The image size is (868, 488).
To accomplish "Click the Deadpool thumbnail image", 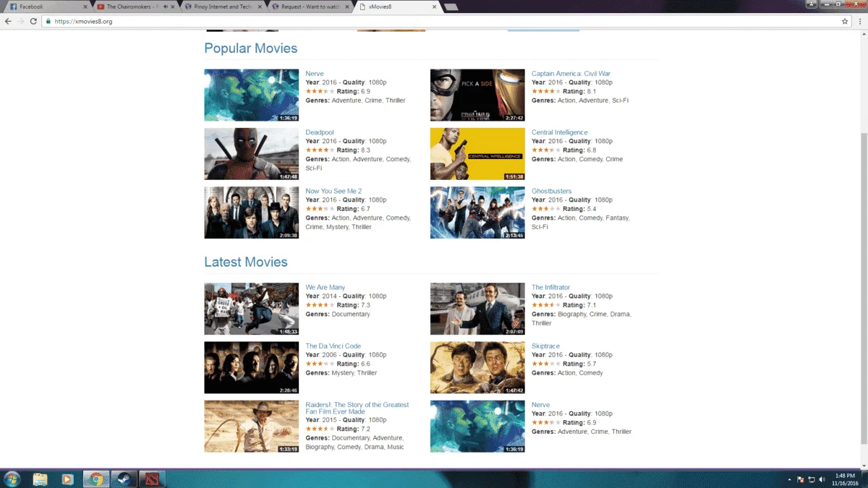I will click(x=251, y=154).
